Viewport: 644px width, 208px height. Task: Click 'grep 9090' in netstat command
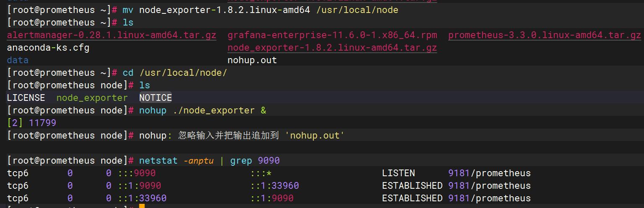pos(255,161)
